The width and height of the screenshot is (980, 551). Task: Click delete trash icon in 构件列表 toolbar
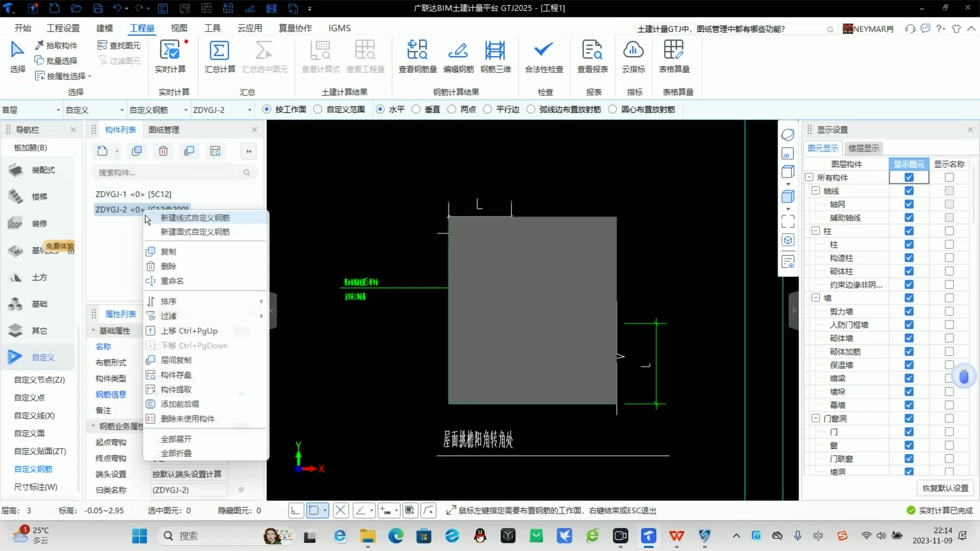click(x=163, y=151)
